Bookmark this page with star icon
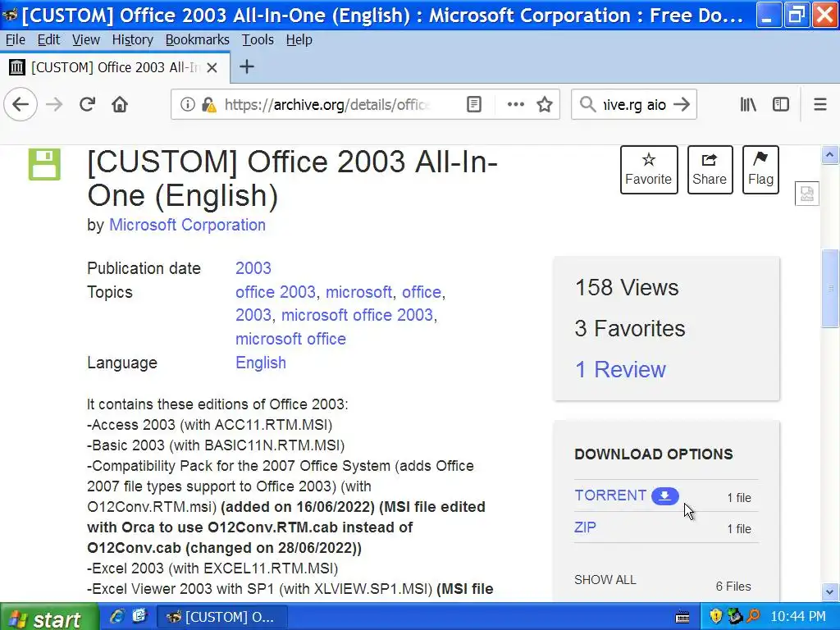This screenshot has width=840, height=630. click(x=545, y=104)
